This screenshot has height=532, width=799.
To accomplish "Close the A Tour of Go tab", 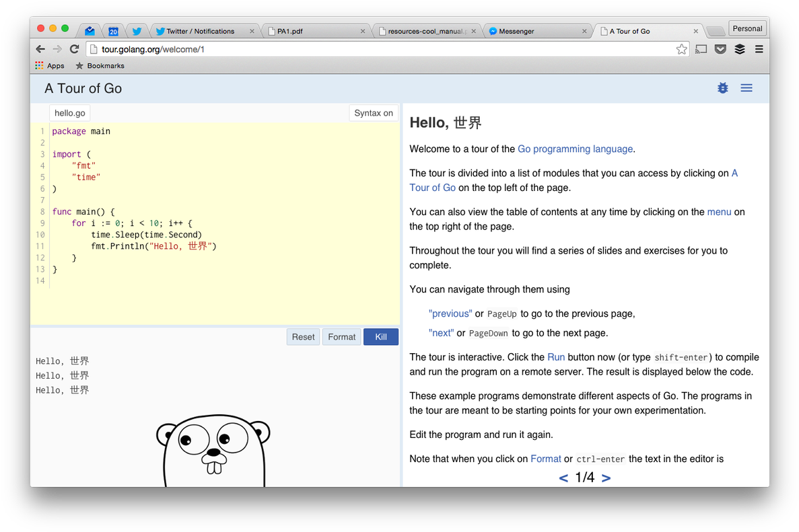I will (695, 31).
